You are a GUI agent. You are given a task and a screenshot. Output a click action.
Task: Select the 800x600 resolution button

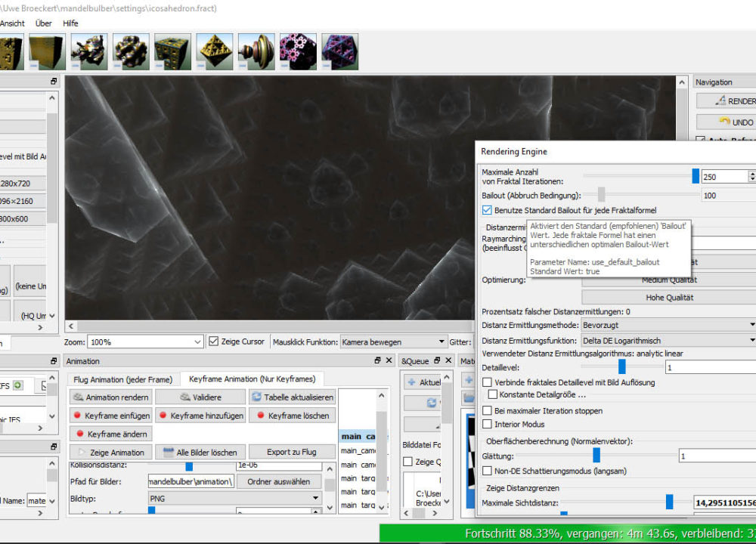(23, 219)
